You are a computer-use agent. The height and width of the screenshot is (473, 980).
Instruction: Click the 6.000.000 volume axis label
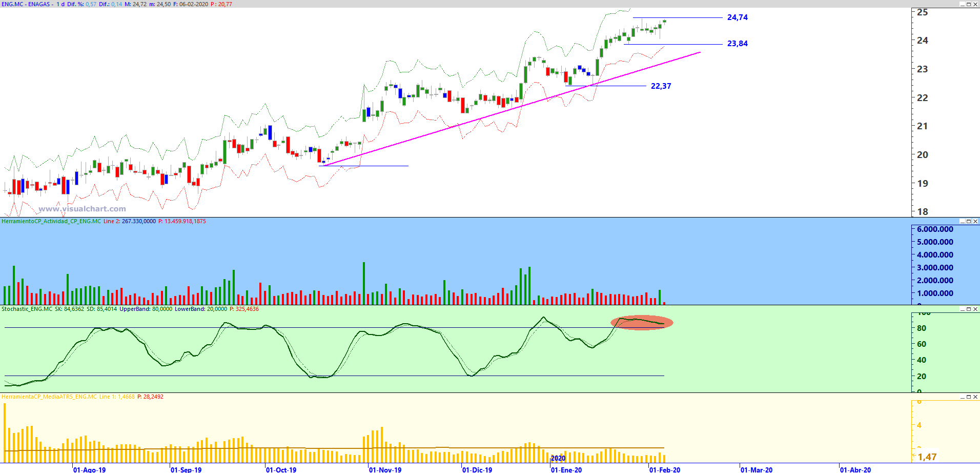(x=935, y=229)
